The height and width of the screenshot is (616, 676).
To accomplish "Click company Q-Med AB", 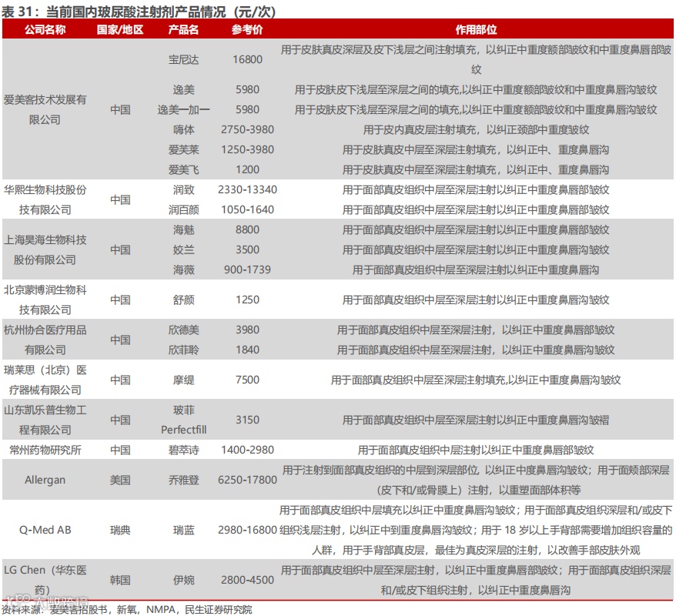I will [45, 530].
